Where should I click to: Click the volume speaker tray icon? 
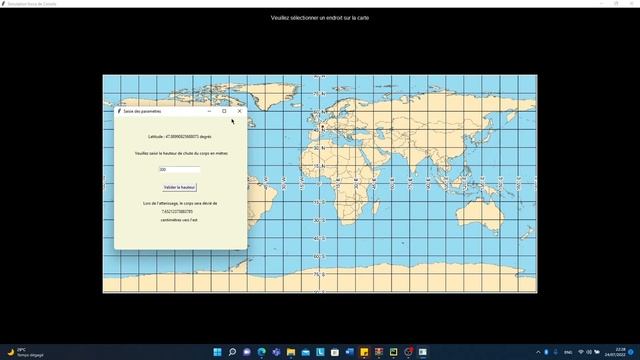(589, 352)
